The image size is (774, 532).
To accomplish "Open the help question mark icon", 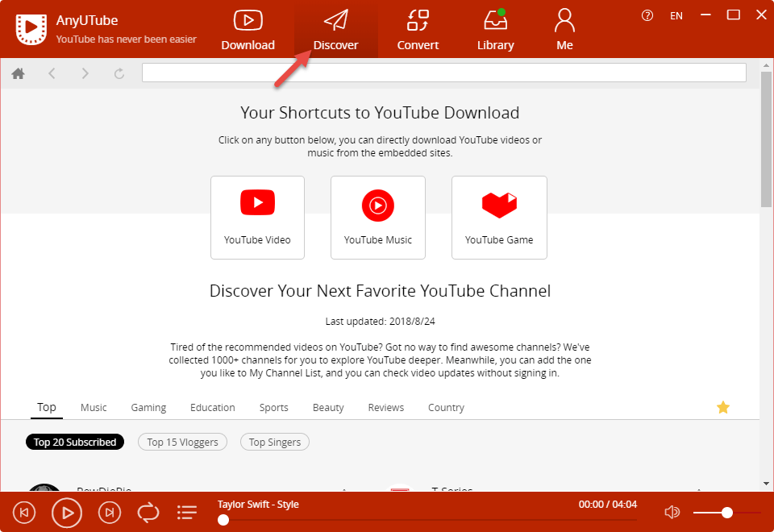I will [647, 16].
